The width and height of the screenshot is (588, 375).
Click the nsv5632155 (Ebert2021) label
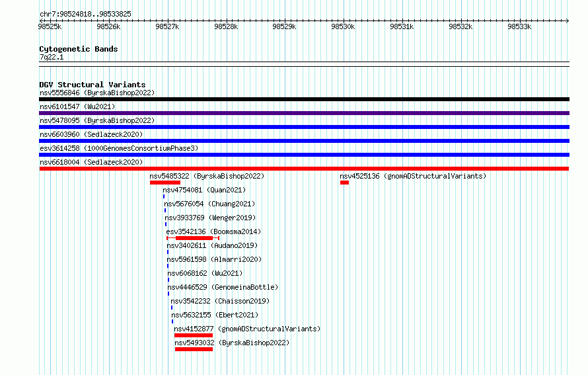tap(215, 315)
